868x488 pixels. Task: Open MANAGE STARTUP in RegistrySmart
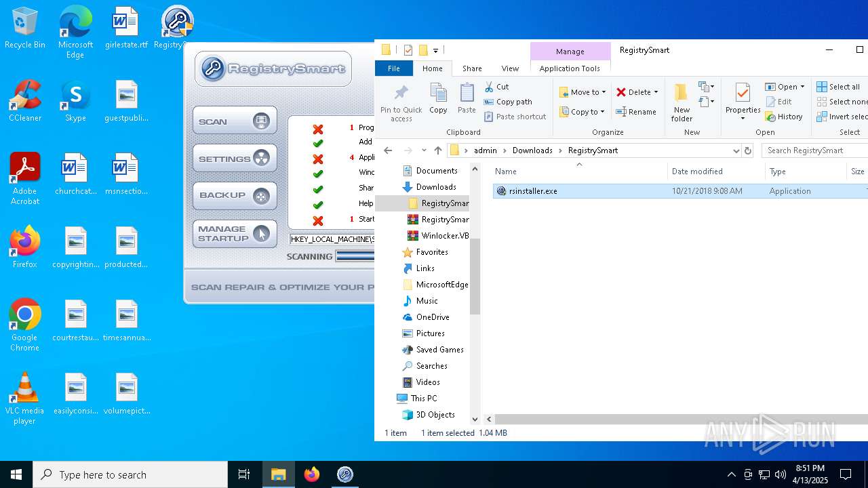point(235,233)
